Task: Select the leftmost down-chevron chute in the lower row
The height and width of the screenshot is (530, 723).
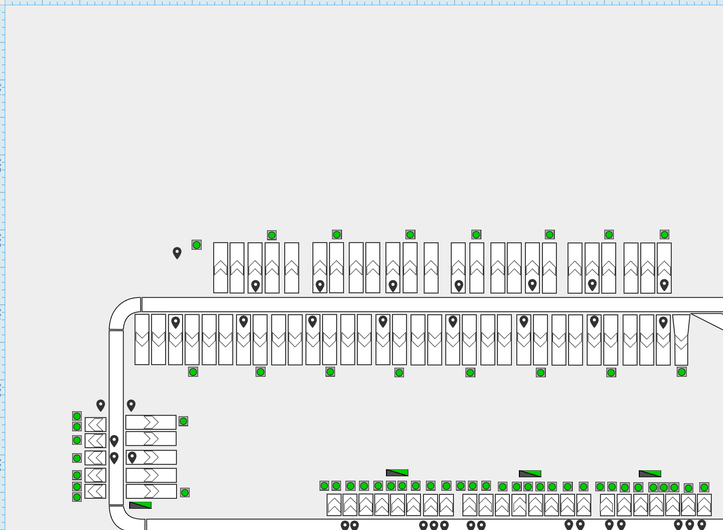Action: tap(142, 340)
